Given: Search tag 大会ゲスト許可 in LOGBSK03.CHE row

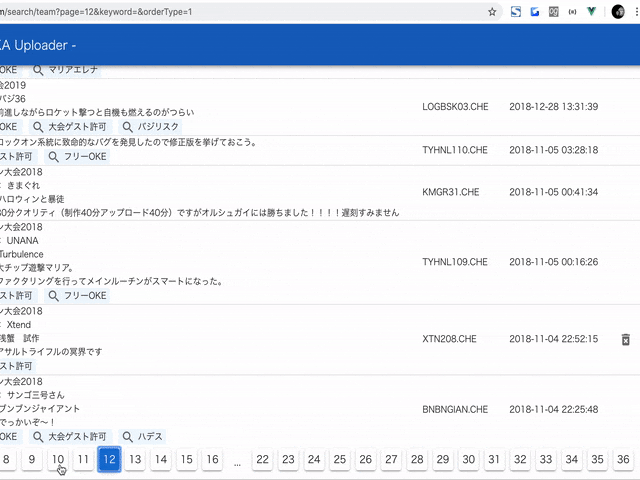Looking at the screenshot, I should 70,127.
